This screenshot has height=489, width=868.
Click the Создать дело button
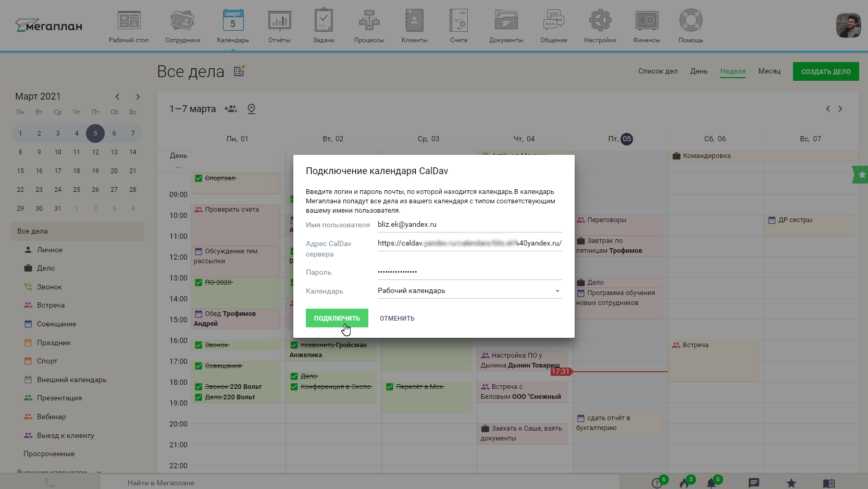coord(826,71)
